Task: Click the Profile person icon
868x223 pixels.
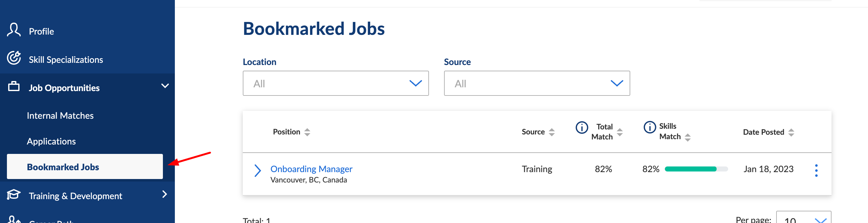Action: pyautogui.click(x=14, y=30)
